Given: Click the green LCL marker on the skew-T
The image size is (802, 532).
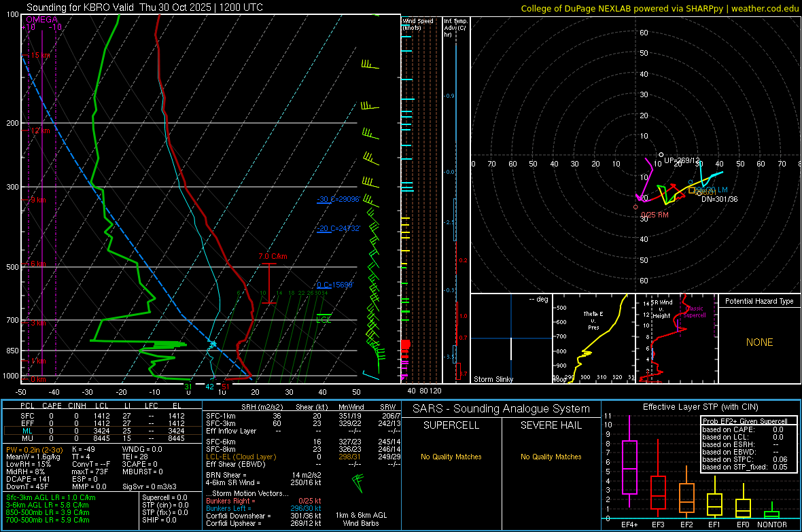Looking at the screenshot, I should 324,320.
